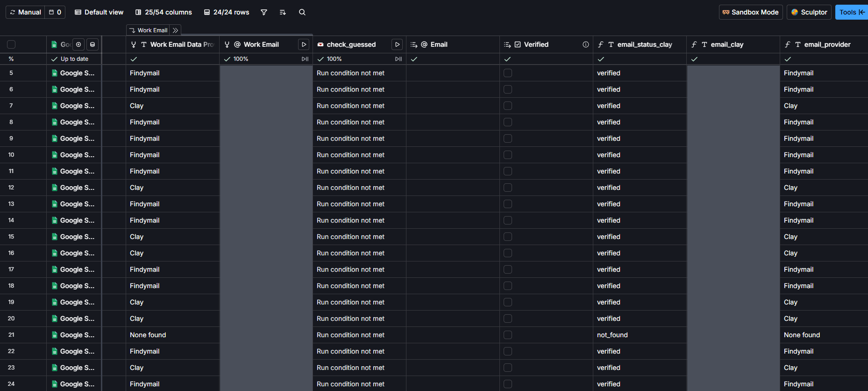Open the Default view selector
This screenshot has height=391, width=868.
click(99, 12)
